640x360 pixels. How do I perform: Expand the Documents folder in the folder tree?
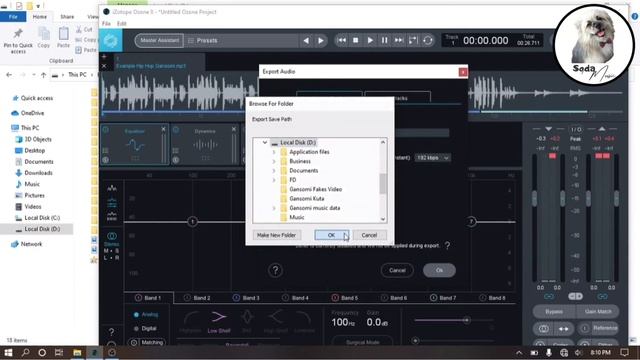(274, 171)
